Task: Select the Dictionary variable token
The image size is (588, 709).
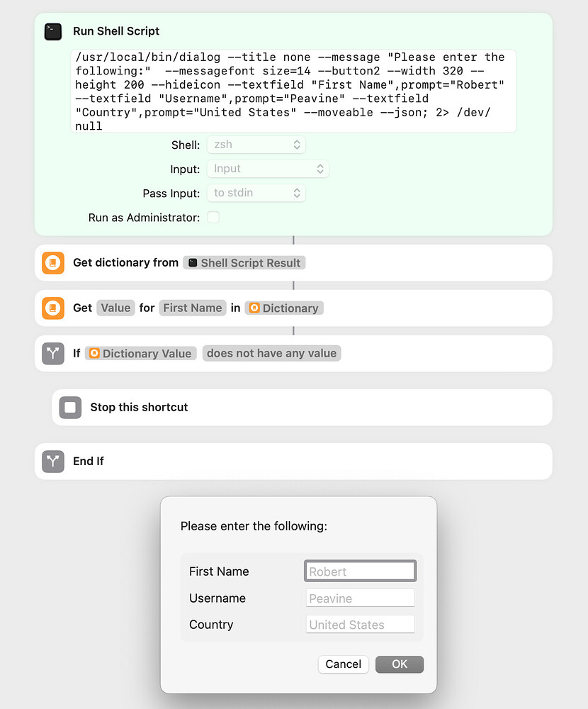Action: pos(284,308)
